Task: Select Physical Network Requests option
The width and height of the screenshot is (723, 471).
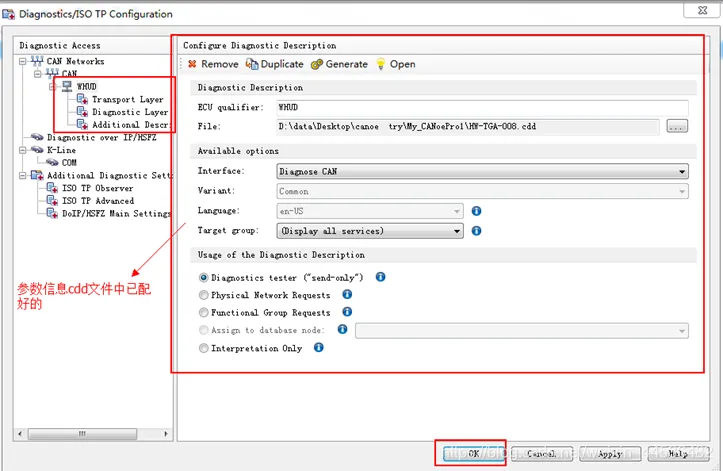Action: (204, 295)
